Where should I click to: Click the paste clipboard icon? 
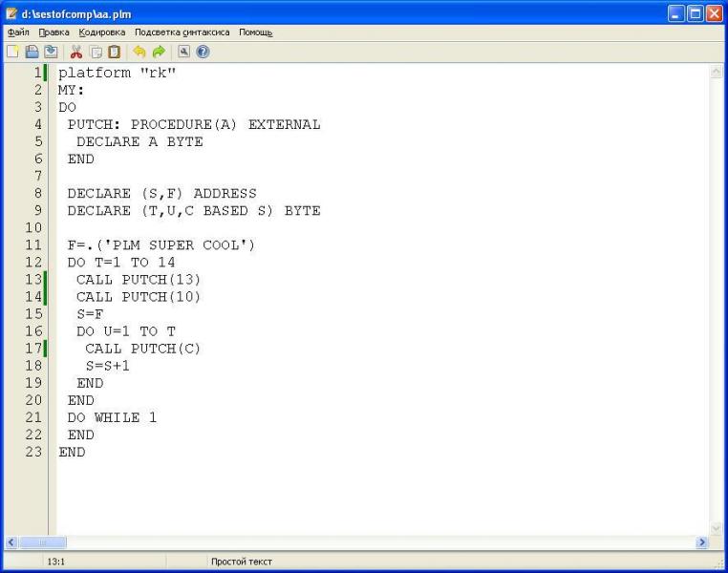(x=115, y=52)
